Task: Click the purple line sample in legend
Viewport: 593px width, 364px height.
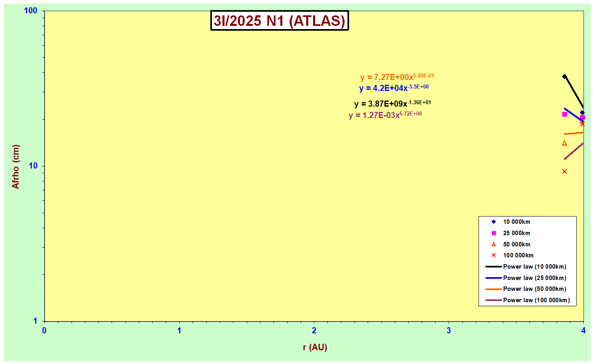Action: pyautogui.click(x=493, y=300)
